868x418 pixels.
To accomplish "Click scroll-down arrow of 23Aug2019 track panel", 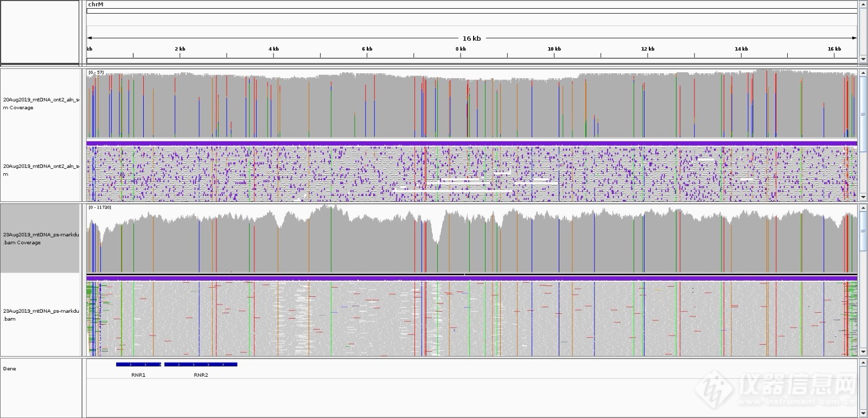I will (x=863, y=352).
